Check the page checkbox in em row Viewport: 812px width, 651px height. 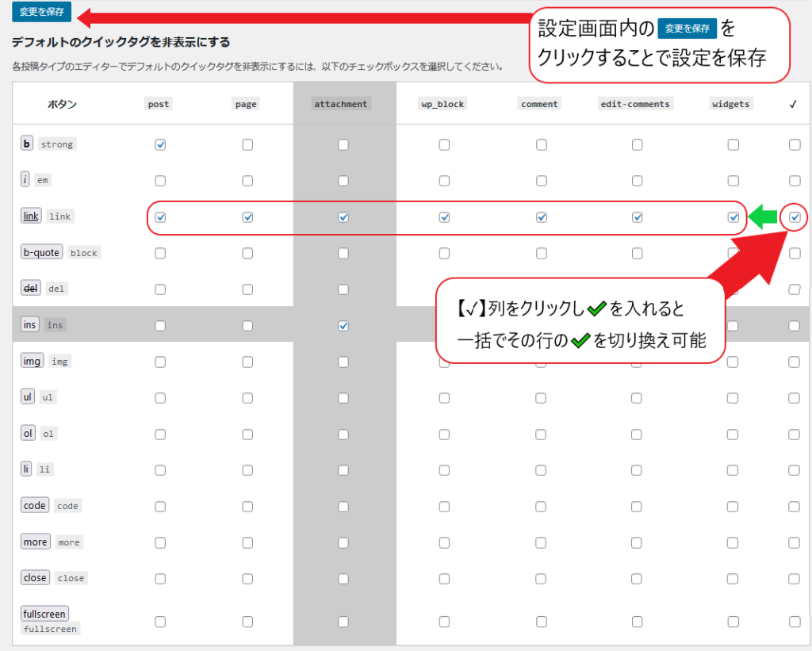click(x=247, y=181)
